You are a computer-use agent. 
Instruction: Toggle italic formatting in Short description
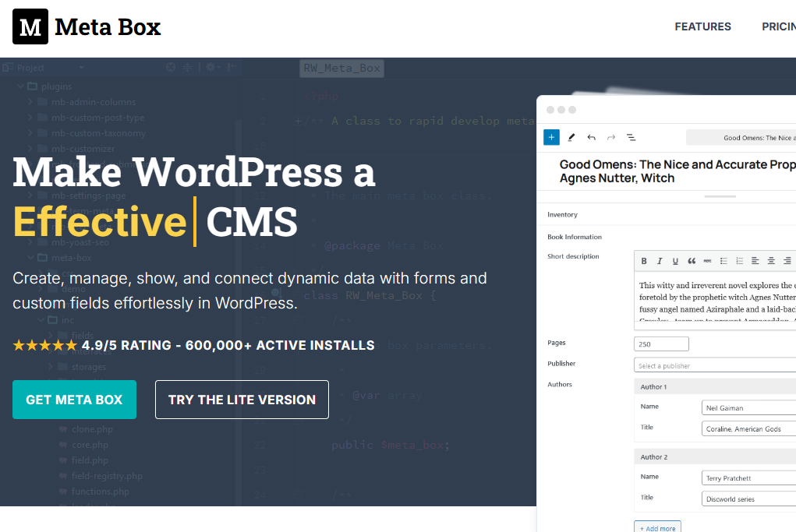(x=660, y=261)
